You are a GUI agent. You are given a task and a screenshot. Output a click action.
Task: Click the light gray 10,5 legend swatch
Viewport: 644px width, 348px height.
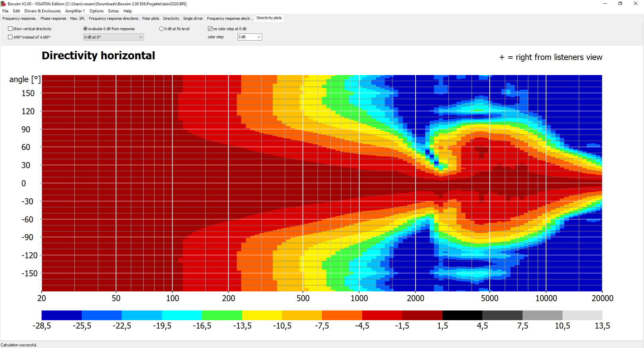(582, 315)
